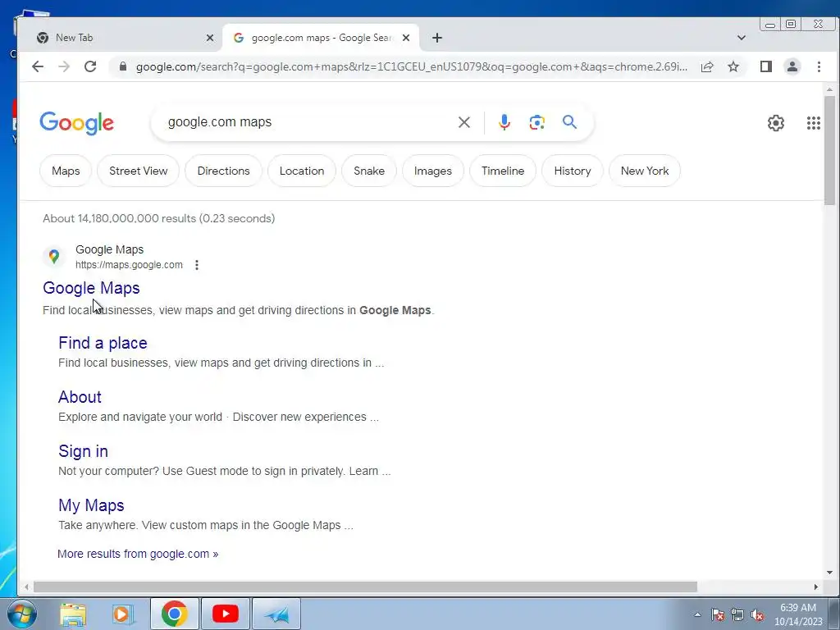Click the Chrome taskbar icon
Viewport: 840px width, 630px height.
174,614
